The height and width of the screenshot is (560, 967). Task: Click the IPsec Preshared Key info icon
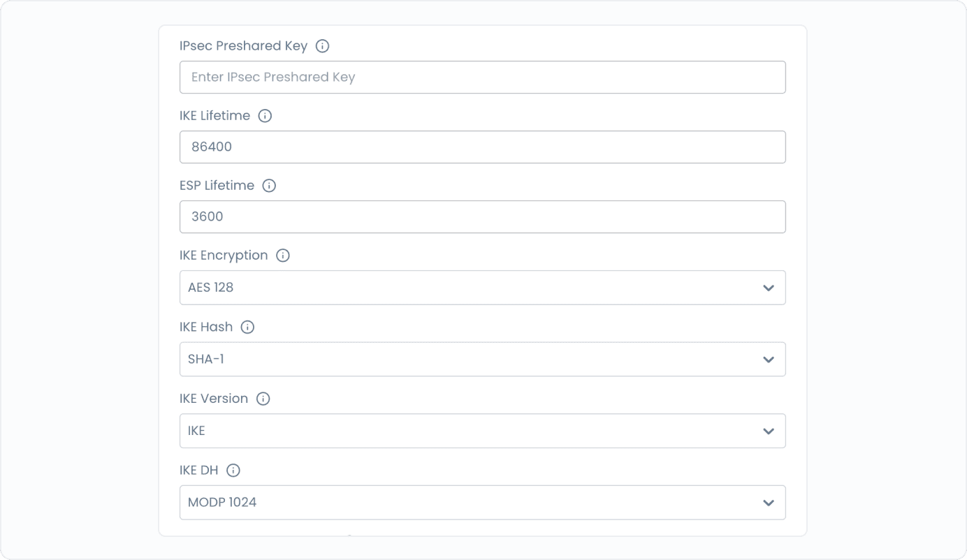tap(322, 45)
